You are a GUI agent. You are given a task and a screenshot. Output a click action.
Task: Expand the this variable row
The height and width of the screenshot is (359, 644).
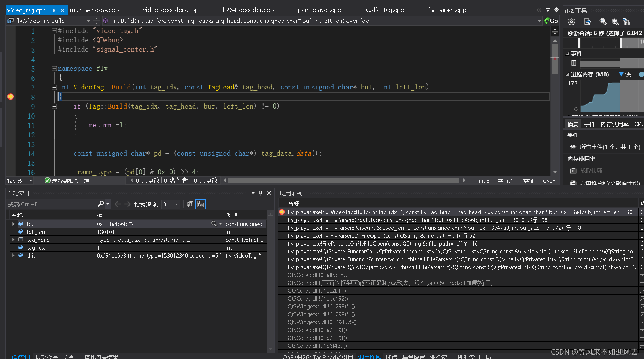13,255
